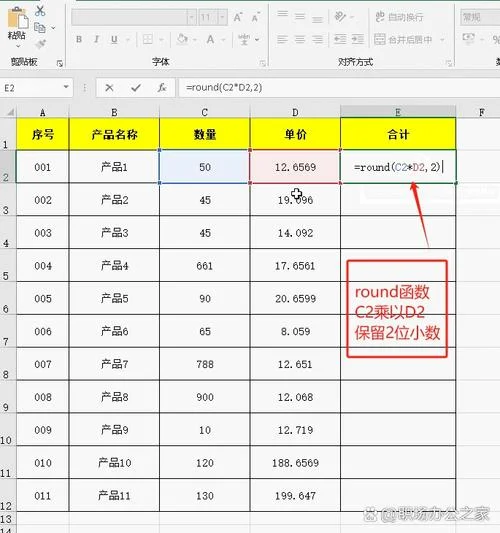Click the phonetic guide 文 icon
The image size is (500, 533).
click(x=244, y=39)
